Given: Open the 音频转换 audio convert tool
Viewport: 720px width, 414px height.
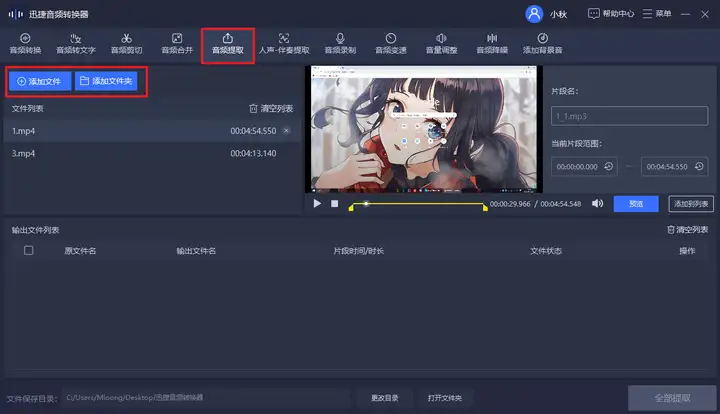Looking at the screenshot, I should pos(25,44).
